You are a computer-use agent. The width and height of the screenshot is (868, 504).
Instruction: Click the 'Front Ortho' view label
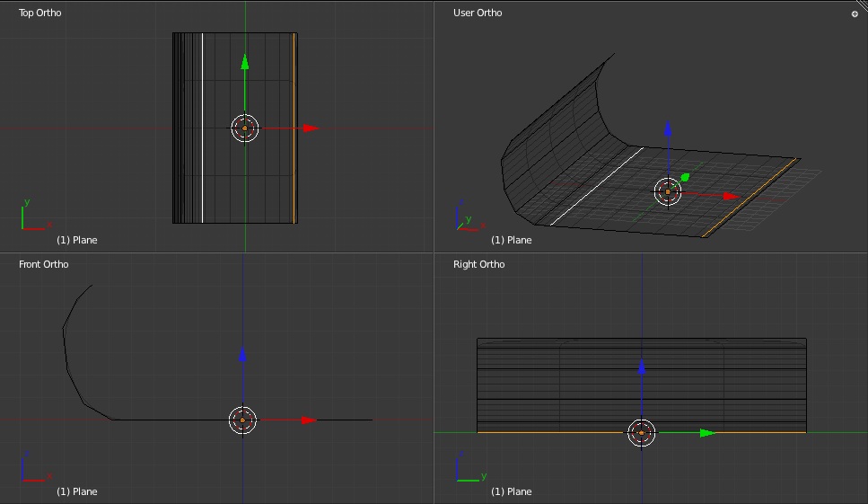[44, 264]
